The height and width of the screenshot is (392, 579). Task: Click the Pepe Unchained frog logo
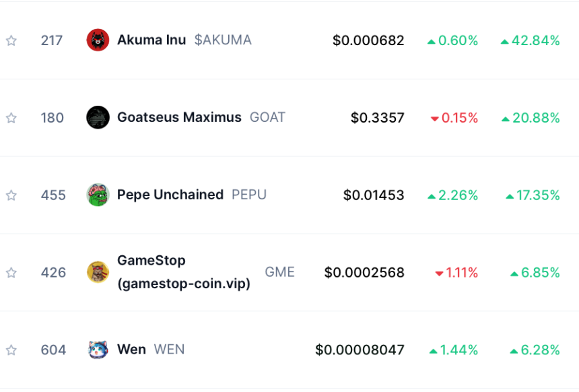coord(98,195)
